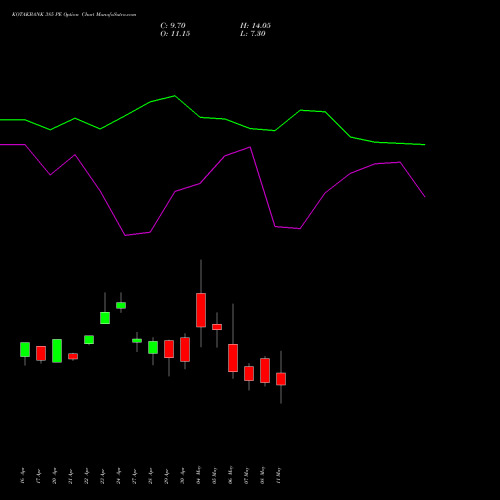Select the 30 Apr date label

[182, 476]
